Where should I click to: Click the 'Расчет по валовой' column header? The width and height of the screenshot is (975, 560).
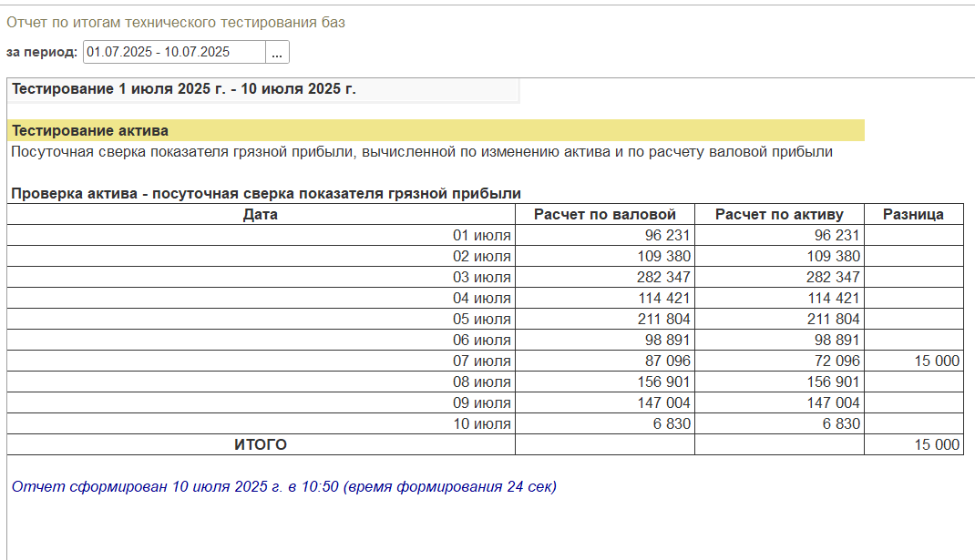(605, 214)
